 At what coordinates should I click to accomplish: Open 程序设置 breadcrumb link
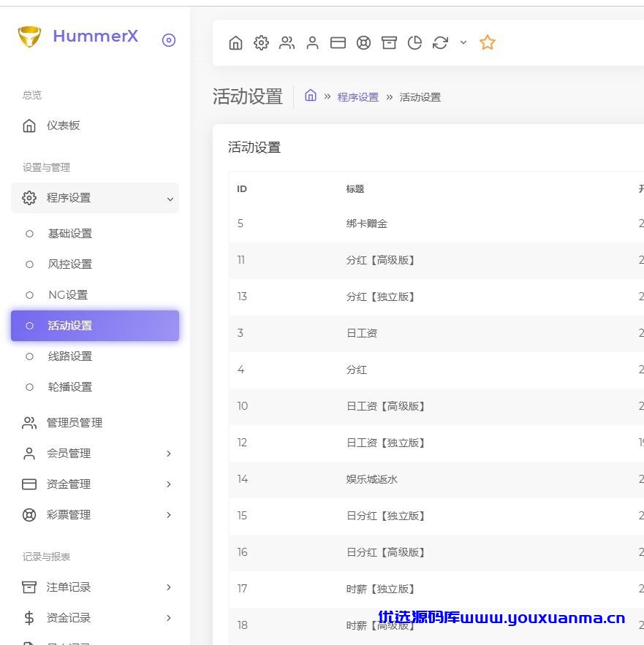[358, 97]
